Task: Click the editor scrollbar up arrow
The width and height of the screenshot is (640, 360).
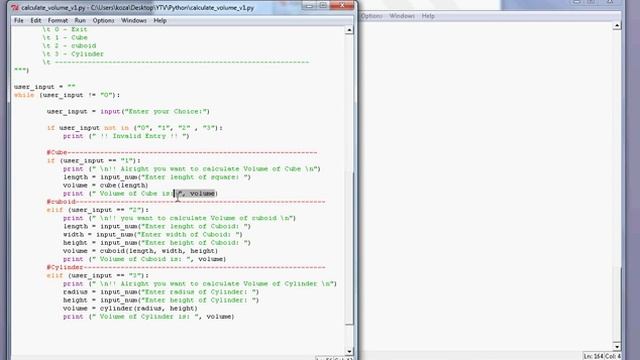Action: coord(349,30)
